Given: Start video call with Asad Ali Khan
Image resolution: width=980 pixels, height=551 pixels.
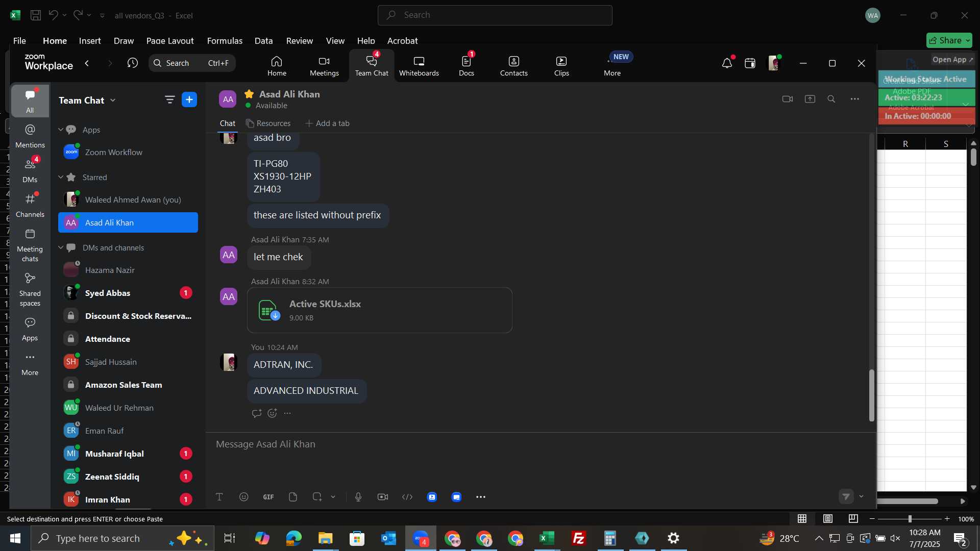Looking at the screenshot, I should pos(788,99).
